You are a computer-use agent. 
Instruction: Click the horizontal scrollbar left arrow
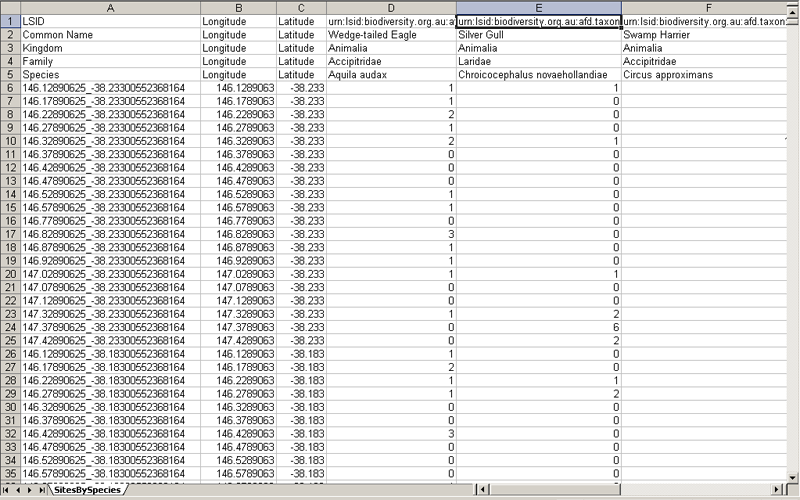click(483, 490)
